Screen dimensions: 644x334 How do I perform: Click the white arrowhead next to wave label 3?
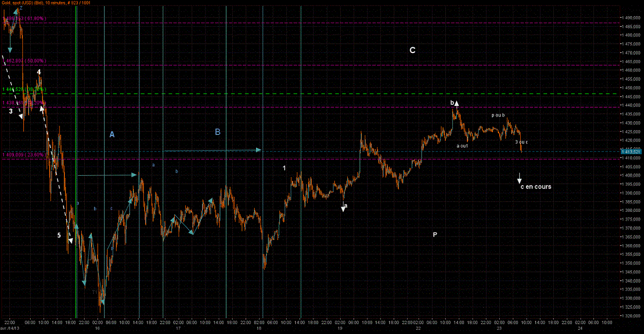[21, 116]
